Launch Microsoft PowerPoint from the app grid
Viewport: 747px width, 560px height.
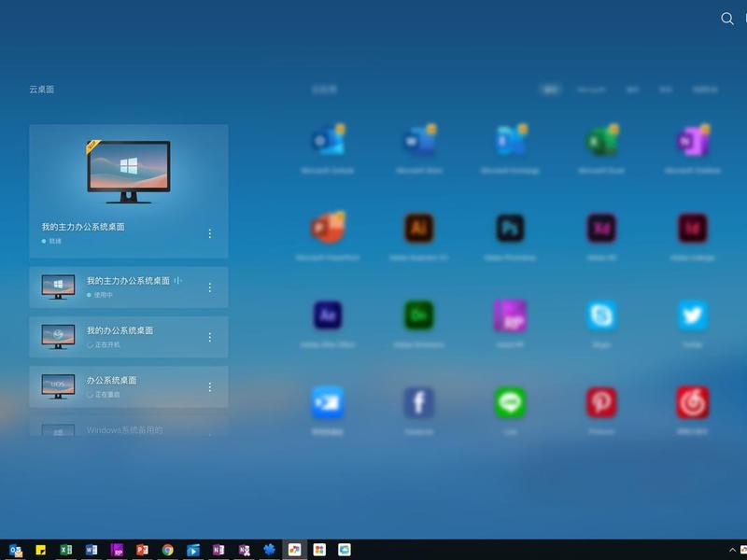(x=328, y=227)
